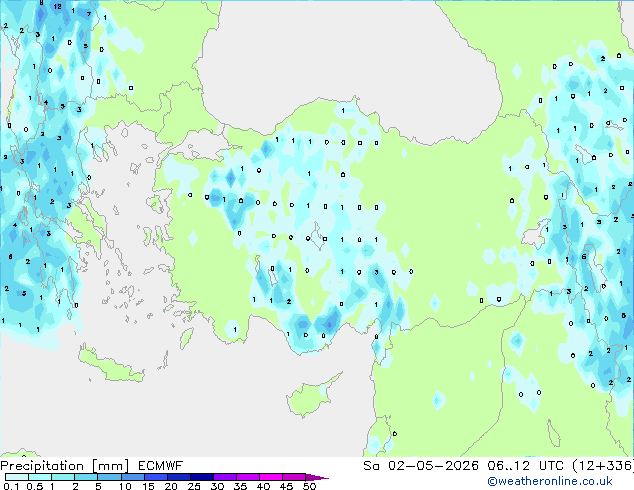Click the 'Precipitation' title word
Viewport: 634px width, 490px height.
42,466
